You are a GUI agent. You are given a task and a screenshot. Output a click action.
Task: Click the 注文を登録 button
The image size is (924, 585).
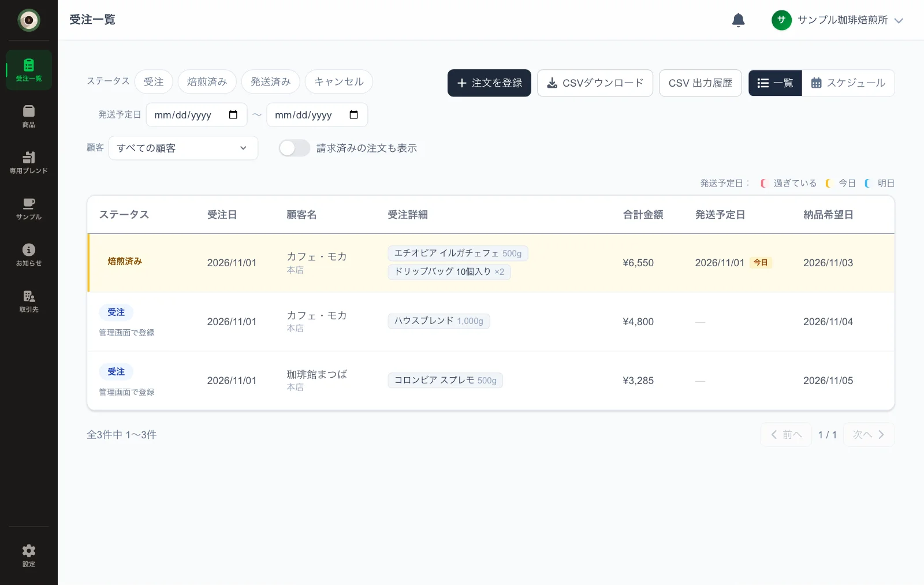coord(489,83)
